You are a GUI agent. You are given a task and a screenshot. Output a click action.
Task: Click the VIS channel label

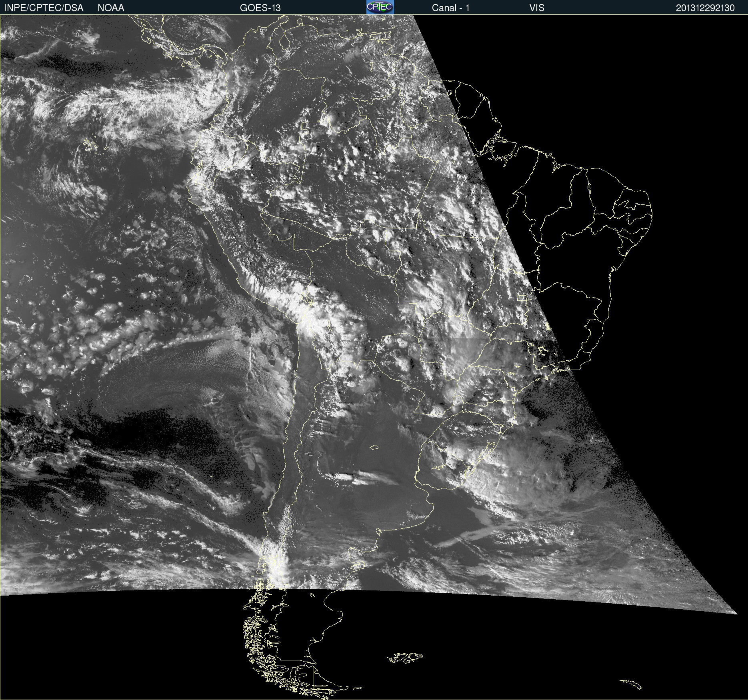[537, 8]
